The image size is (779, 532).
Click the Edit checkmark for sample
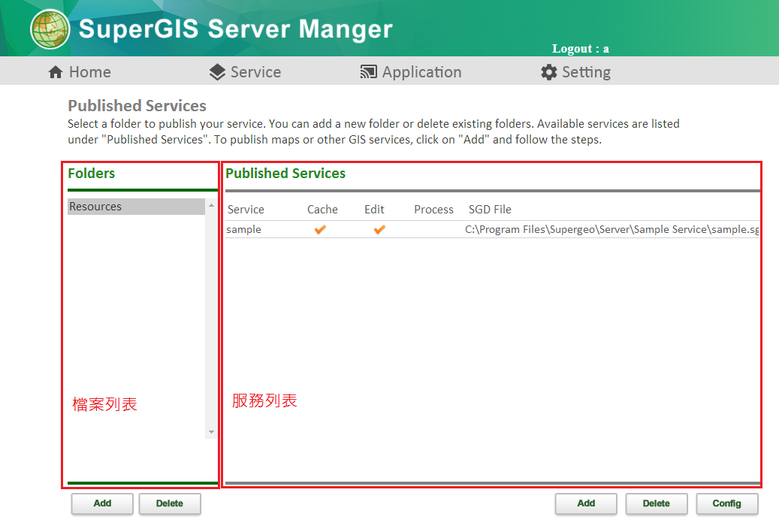379,229
